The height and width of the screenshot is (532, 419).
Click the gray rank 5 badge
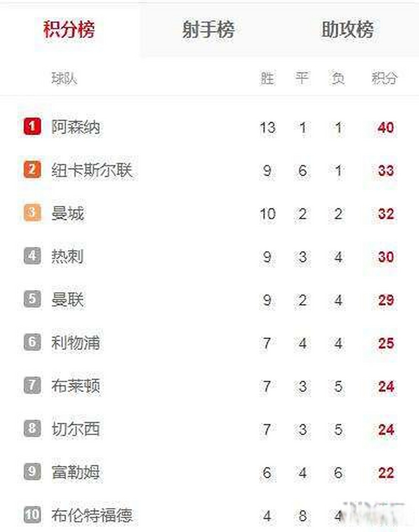tap(32, 299)
